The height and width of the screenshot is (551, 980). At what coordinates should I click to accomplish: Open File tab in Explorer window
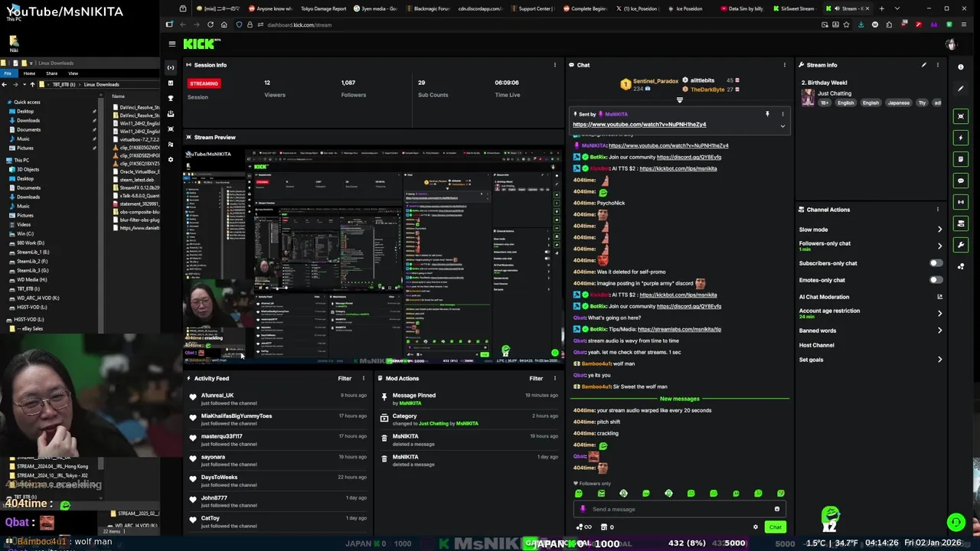point(8,73)
